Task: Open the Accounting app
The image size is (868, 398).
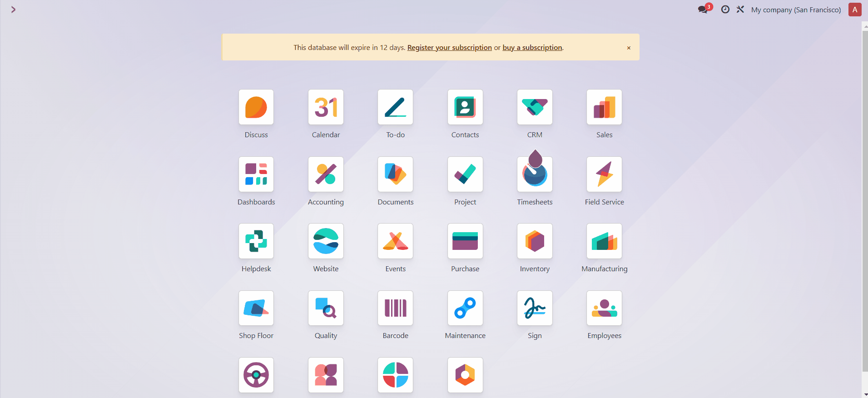Action: point(326,174)
